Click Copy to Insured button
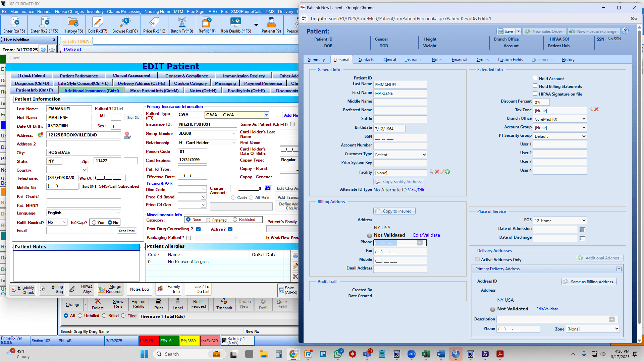 point(394,211)
